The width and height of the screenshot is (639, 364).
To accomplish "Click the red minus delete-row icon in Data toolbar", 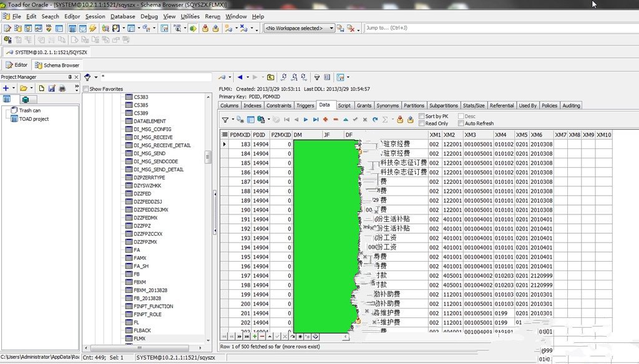I will 336,120.
